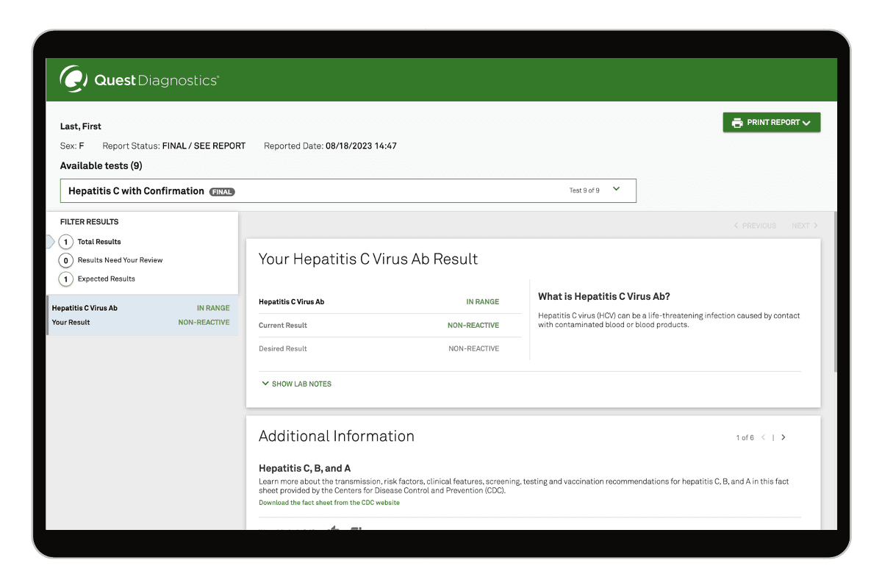Click the Quest Diagnostics logo
Image resolution: width=882 pixels, height=588 pixels.
coord(139,79)
